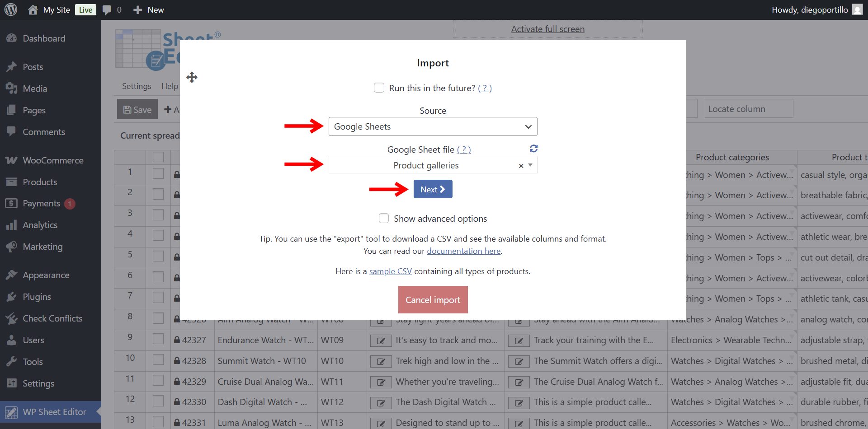Clear the Product galleries selection with the x
Viewport: 868px width, 429px height.
(521, 165)
